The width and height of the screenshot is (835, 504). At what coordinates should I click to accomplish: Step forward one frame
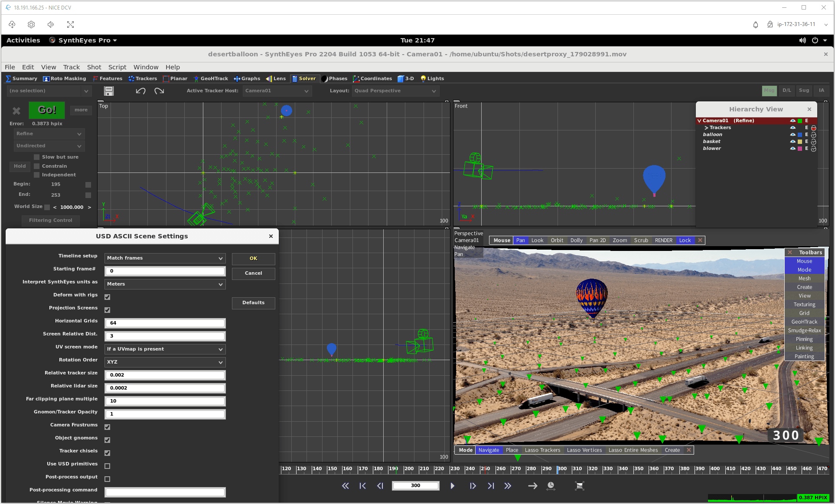tap(473, 486)
